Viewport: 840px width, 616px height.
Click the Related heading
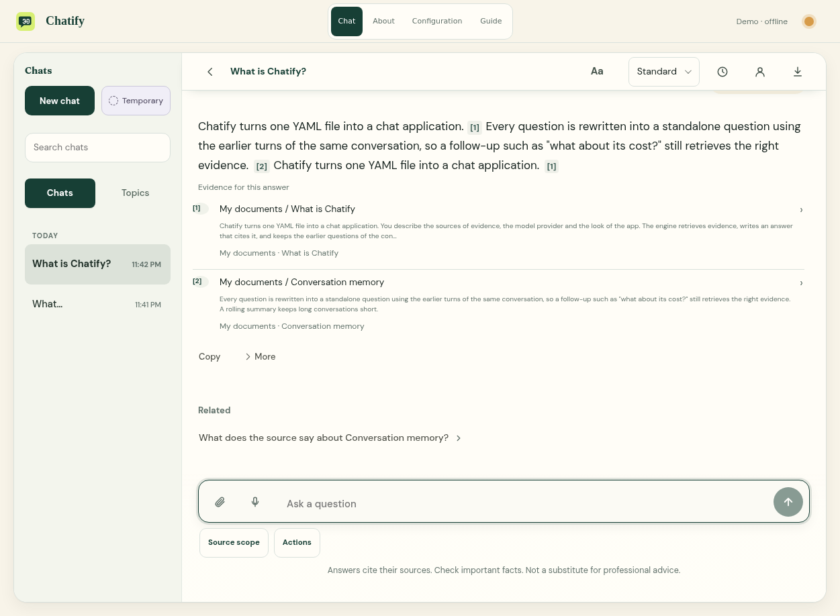(214, 410)
